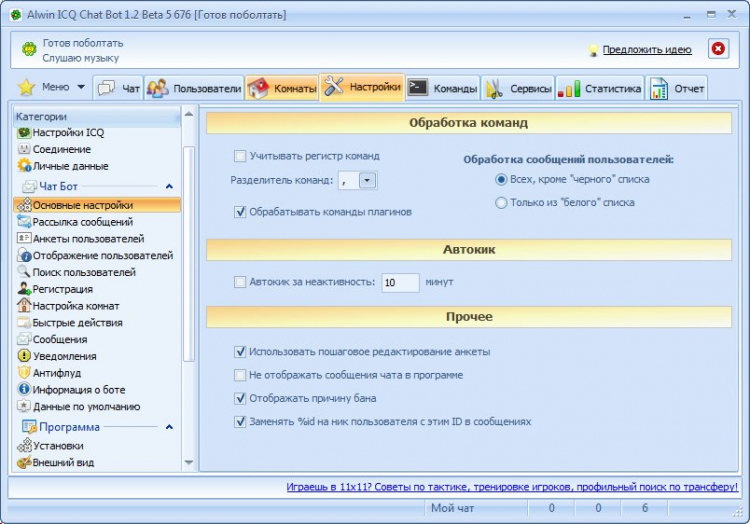This screenshot has height=524, width=750.
Task: Click the categories scrollbar up arrow
Action: point(188,114)
